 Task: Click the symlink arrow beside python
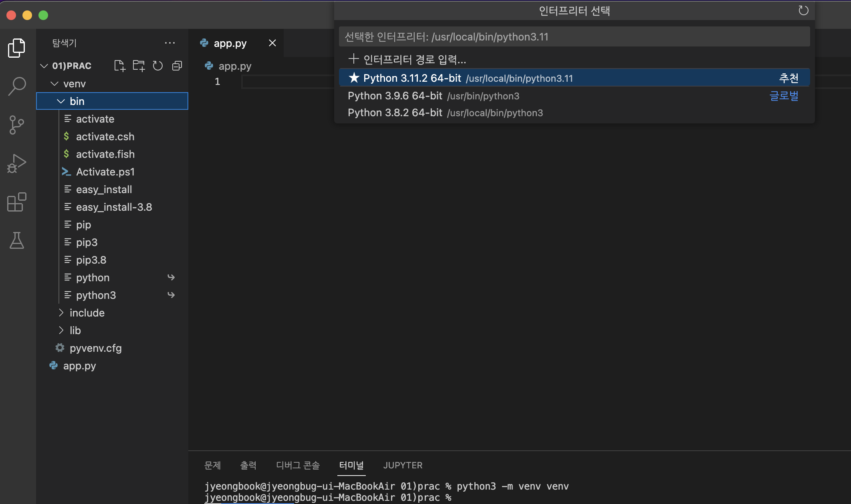pos(171,277)
